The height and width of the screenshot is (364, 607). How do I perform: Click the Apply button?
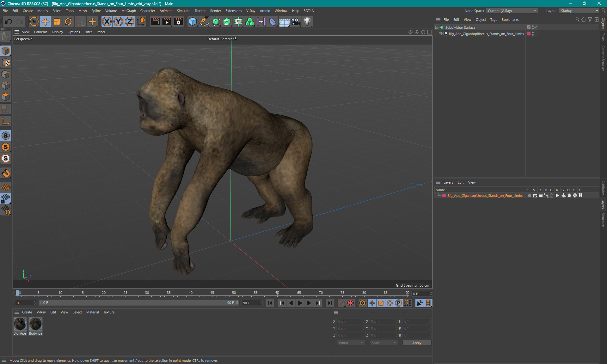pyautogui.click(x=417, y=343)
